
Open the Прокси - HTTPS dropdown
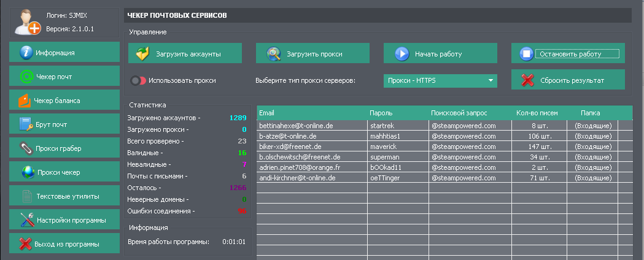pos(440,80)
